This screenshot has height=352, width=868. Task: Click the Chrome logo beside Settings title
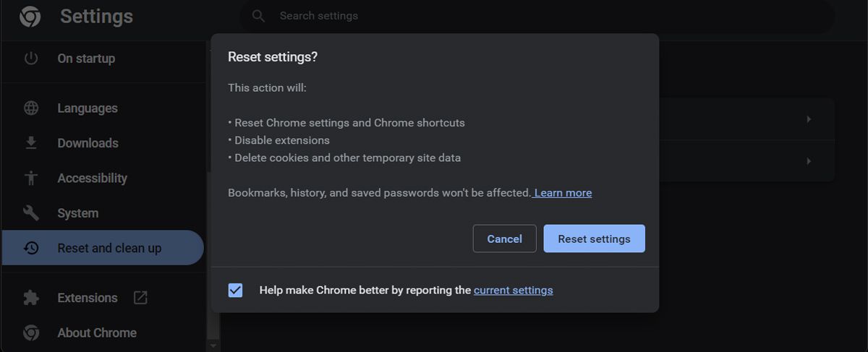(x=30, y=16)
